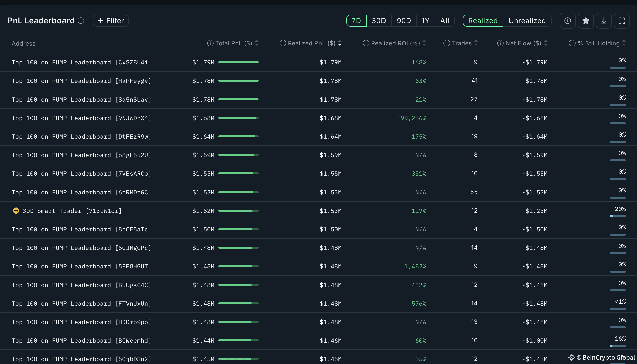Click the <1% still holding value
Screen dimensions: 637x364
(x=620, y=301)
